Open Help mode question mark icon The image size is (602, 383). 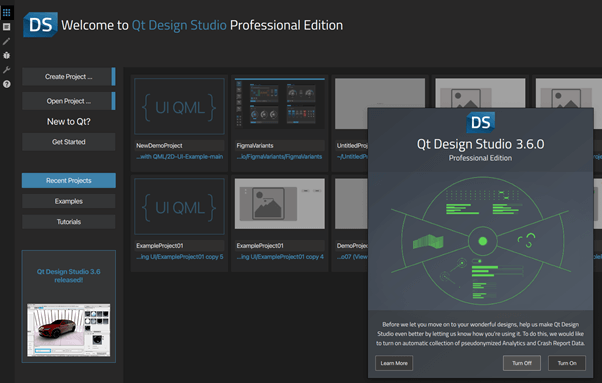click(x=7, y=84)
